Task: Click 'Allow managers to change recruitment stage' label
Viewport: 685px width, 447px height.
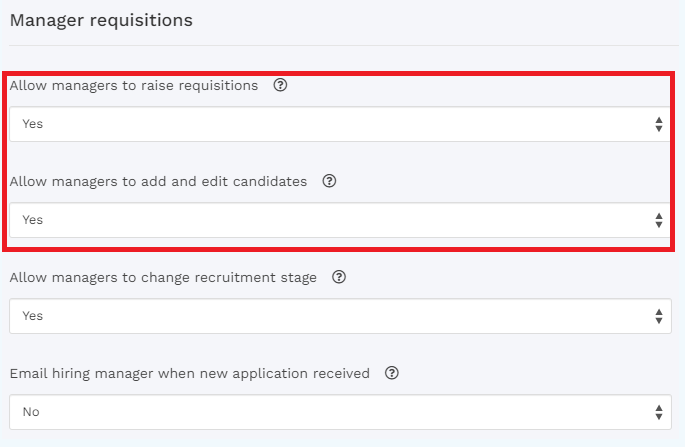Action: [x=163, y=278]
